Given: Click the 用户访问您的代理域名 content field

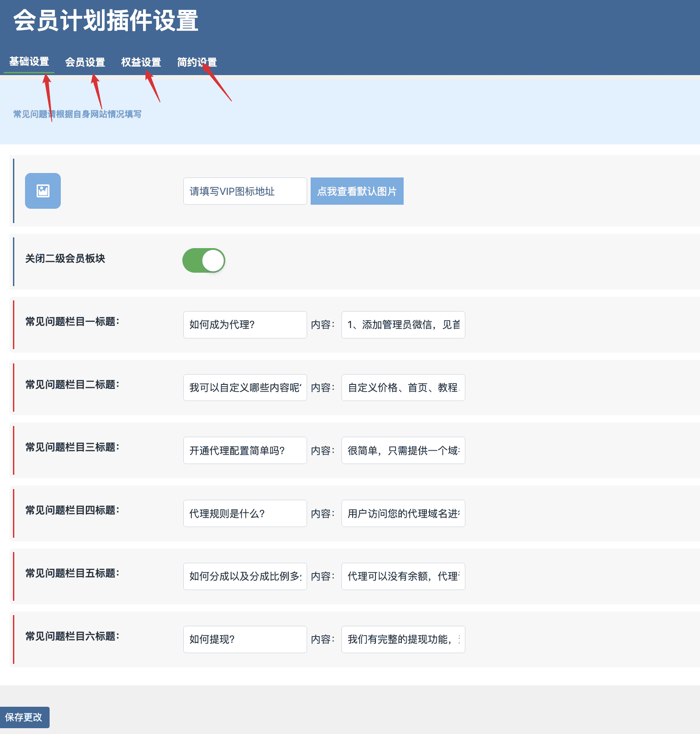Looking at the screenshot, I should click(403, 514).
